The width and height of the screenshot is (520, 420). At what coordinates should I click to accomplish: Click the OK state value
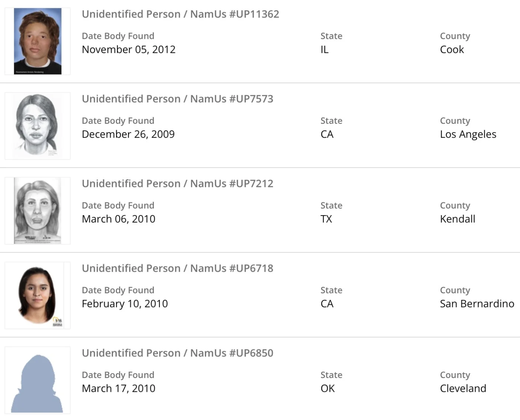[x=328, y=388]
